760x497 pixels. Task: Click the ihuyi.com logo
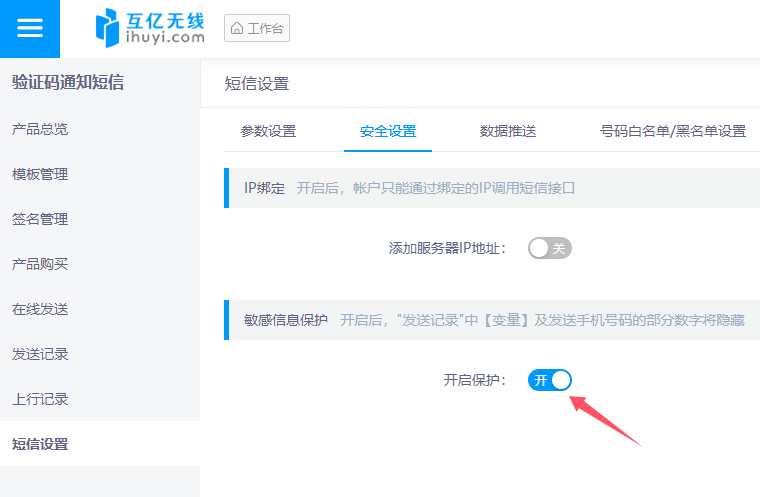pyautogui.click(x=150, y=28)
